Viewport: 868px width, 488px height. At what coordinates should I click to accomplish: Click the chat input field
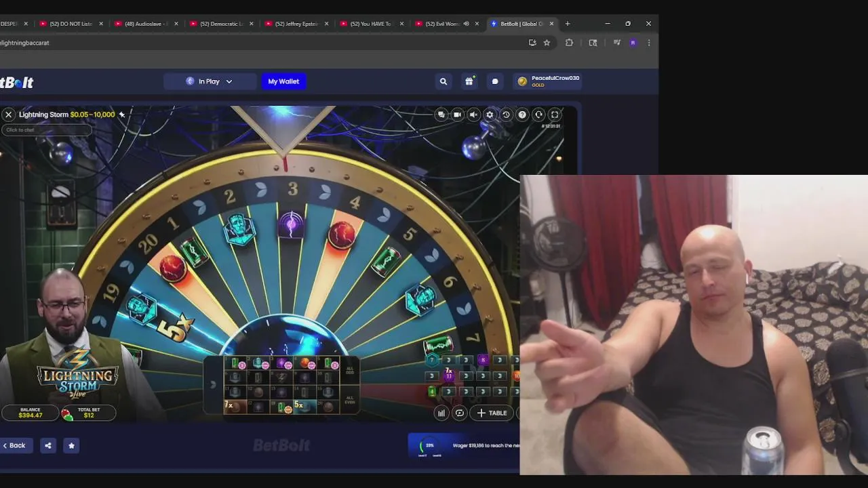46,129
